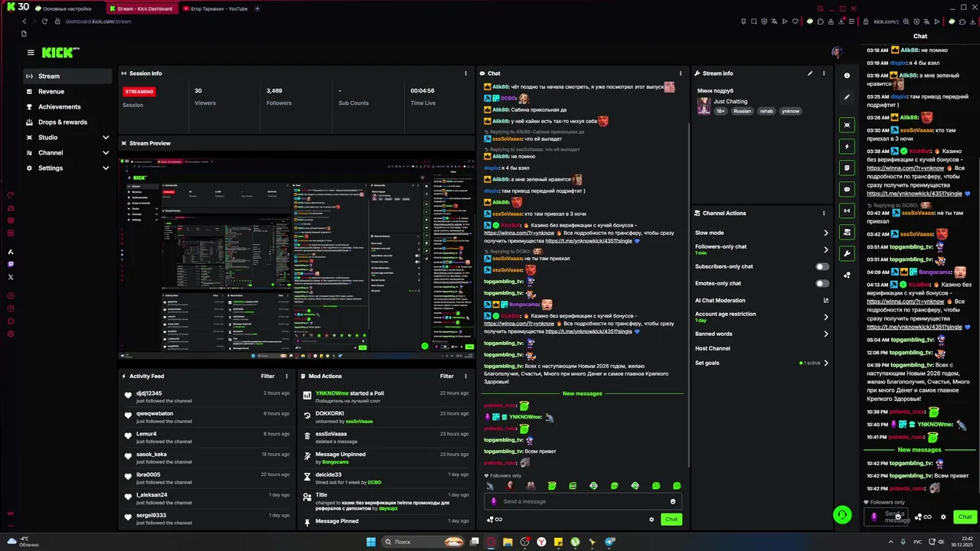Open a new browser tab with the plus button
Screen dimensions: 980x551
[257, 8]
